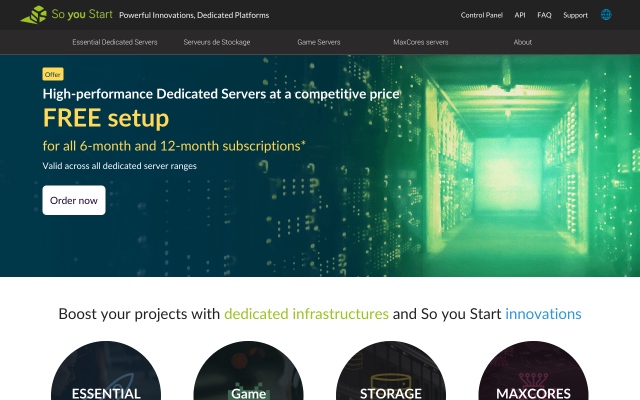Open the Game Servers menu
Image resolution: width=640 pixels, height=400 pixels.
coord(319,42)
